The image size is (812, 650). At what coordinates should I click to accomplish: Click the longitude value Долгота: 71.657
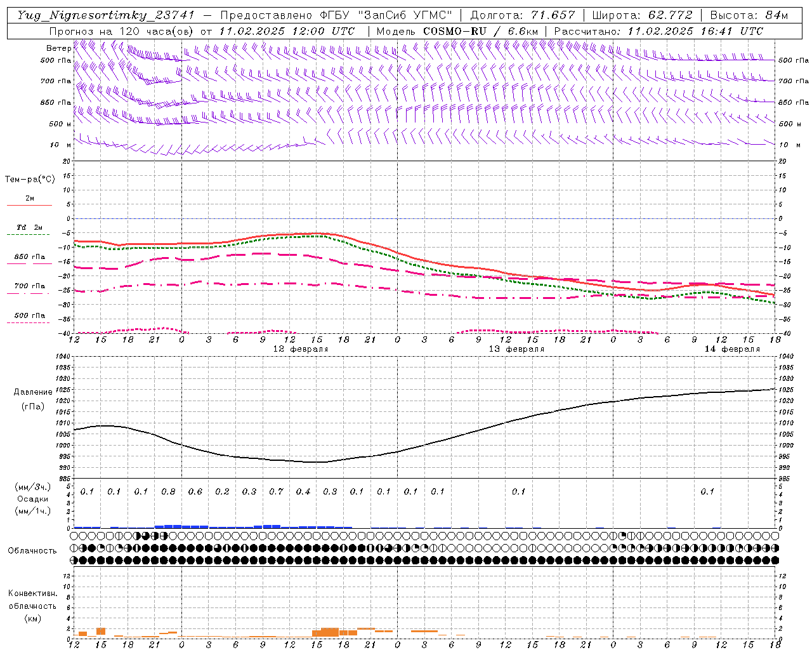click(522, 15)
